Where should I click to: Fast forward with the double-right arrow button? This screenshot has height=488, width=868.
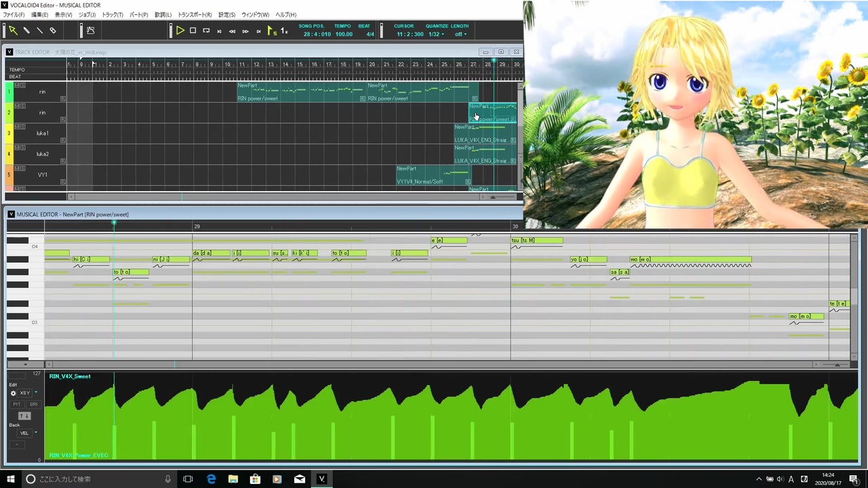(x=245, y=31)
